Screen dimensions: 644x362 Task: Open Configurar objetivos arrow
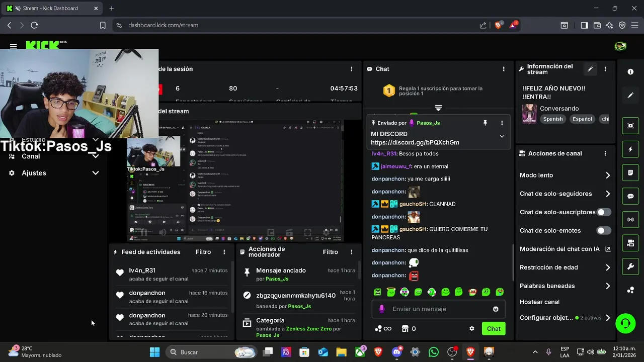click(x=608, y=318)
